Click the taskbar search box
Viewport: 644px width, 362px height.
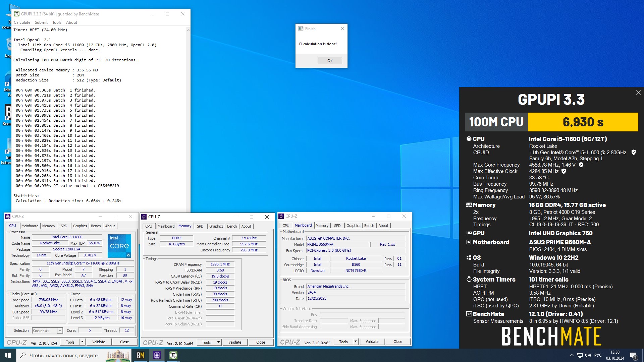click(x=74, y=355)
